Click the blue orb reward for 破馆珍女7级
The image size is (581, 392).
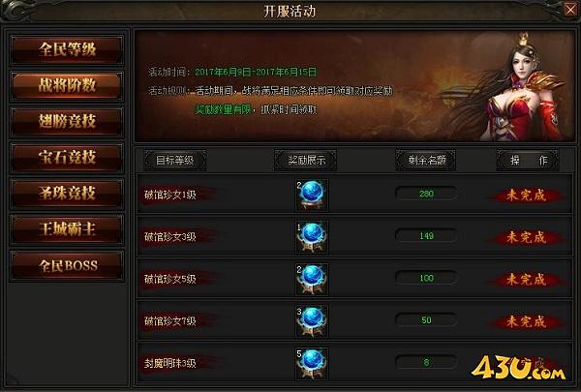(x=312, y=321)
